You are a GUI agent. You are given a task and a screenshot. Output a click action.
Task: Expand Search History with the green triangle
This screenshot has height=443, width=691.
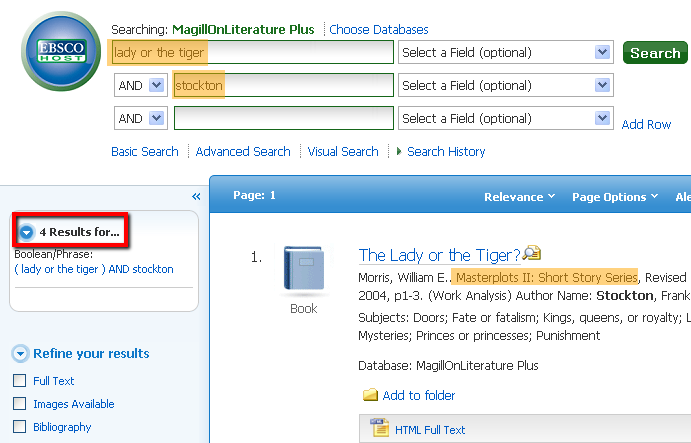pos(399,151)
